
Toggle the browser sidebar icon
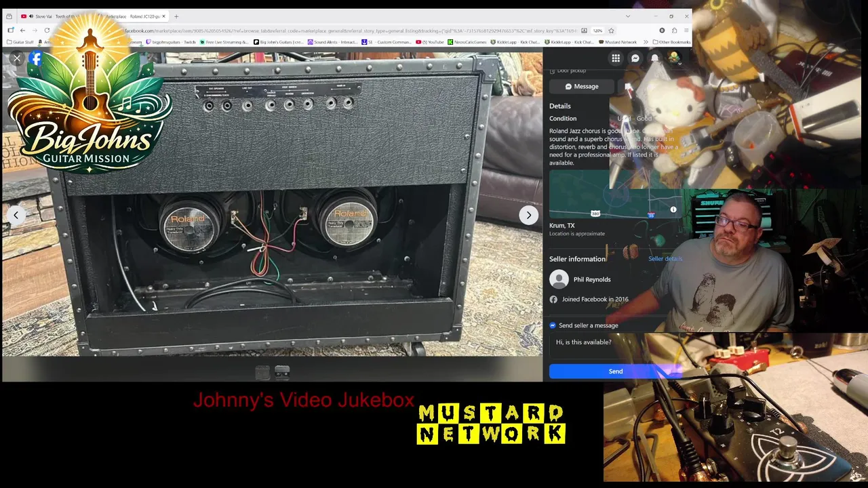click(11, 30)
